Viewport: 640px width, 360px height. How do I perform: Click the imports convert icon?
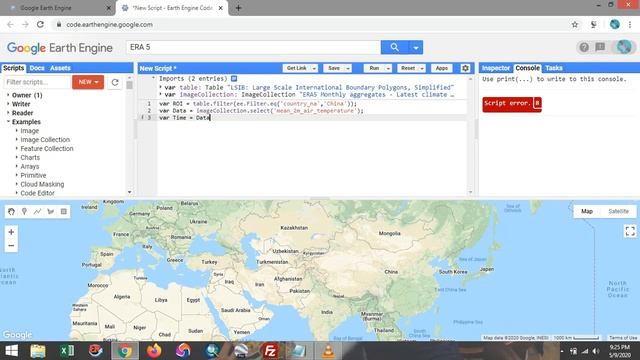[234, 78]
